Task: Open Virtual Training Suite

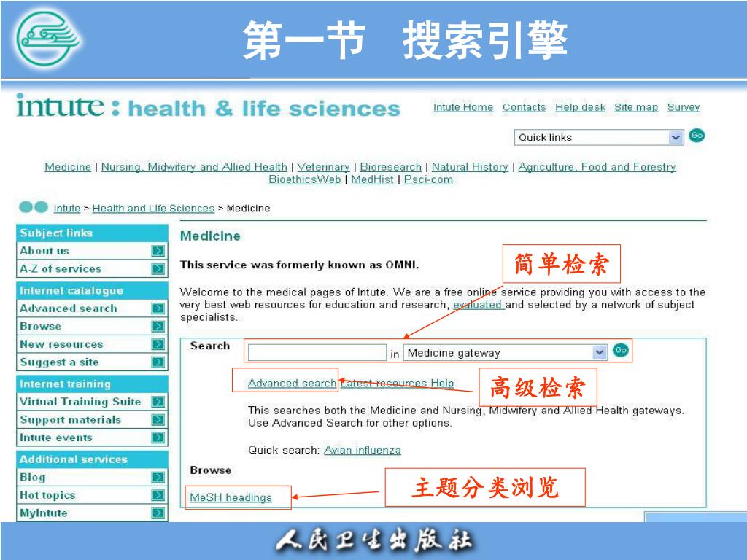Action: click(x=92, y=402)
